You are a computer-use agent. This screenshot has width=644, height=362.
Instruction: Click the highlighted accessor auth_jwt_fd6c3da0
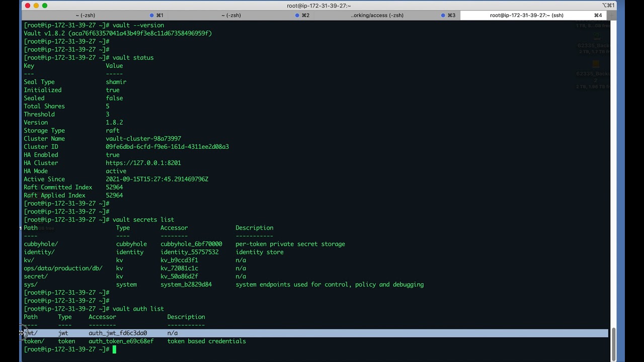click(118, 333)
